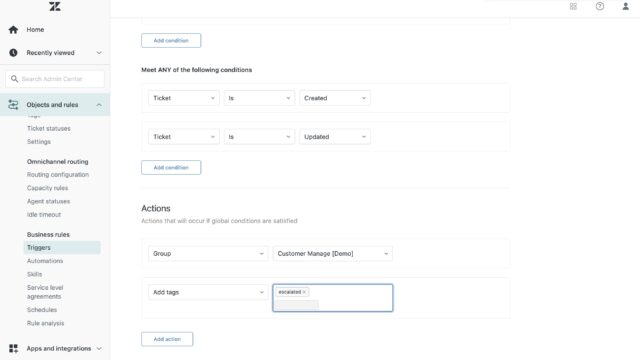640x360 pixels.
Task: Click the Add action button
Action: pyautogui.click(x=167, y=339)
